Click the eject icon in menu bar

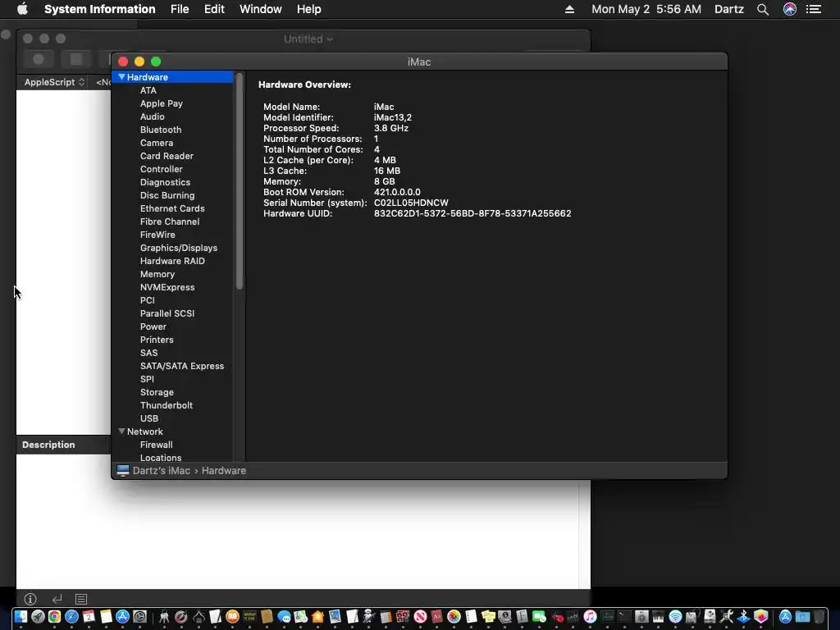569,9
